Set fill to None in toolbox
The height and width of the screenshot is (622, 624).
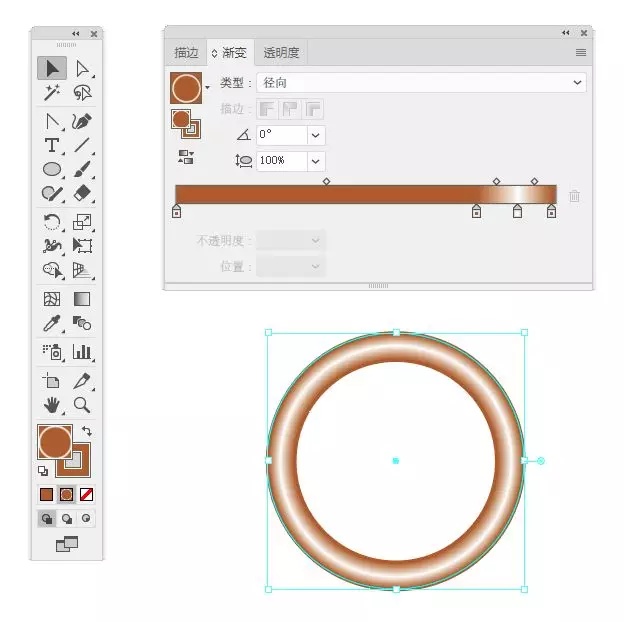pyautogui.click(x=86, y=495)
